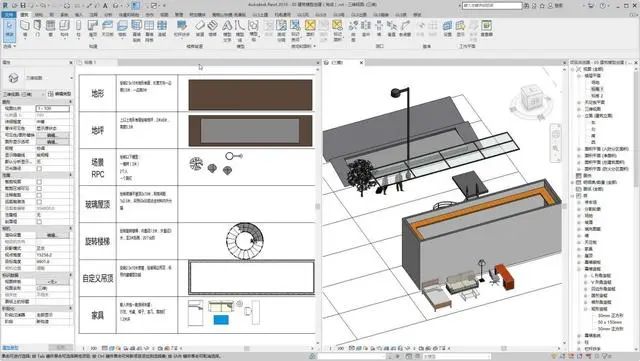Select the Model Line tool

coord(240,31)
